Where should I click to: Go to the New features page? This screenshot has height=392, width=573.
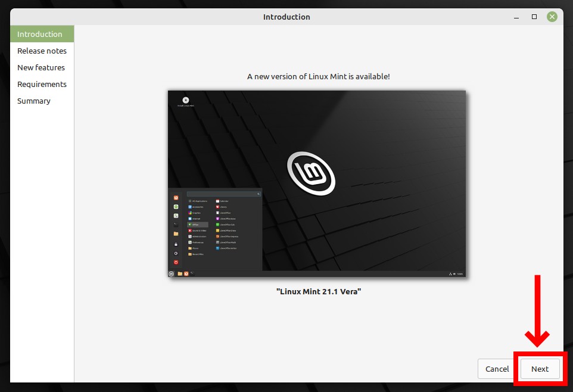(42, 68)
